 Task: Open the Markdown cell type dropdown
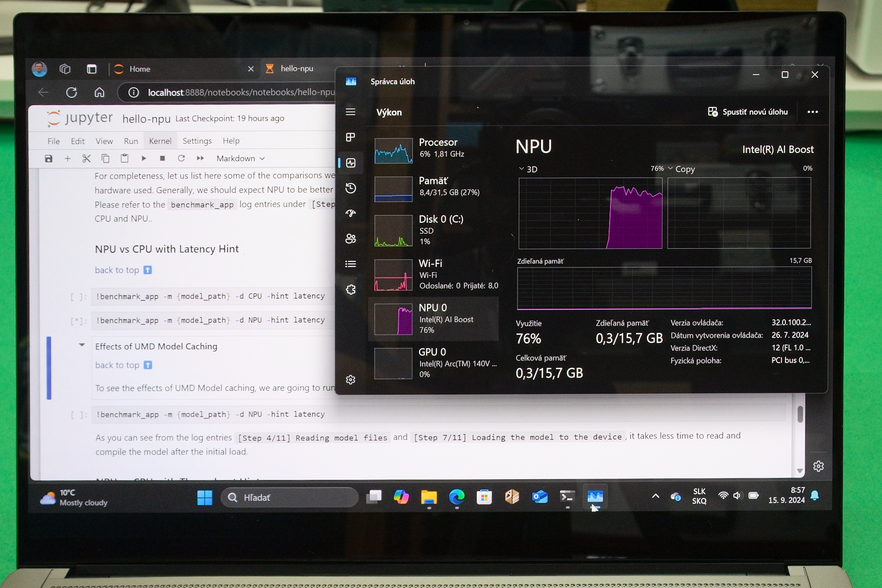(x=240, y=158)
